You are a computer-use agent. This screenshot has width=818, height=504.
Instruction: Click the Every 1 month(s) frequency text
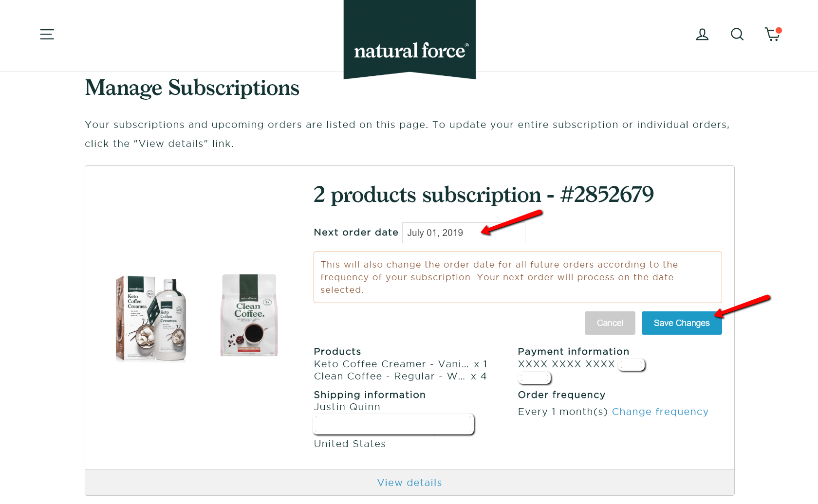563,412
